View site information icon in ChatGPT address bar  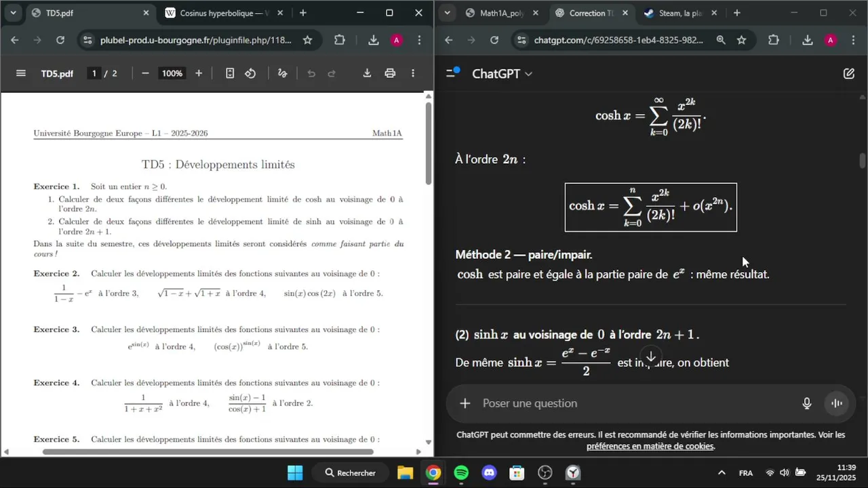[521, 40]
